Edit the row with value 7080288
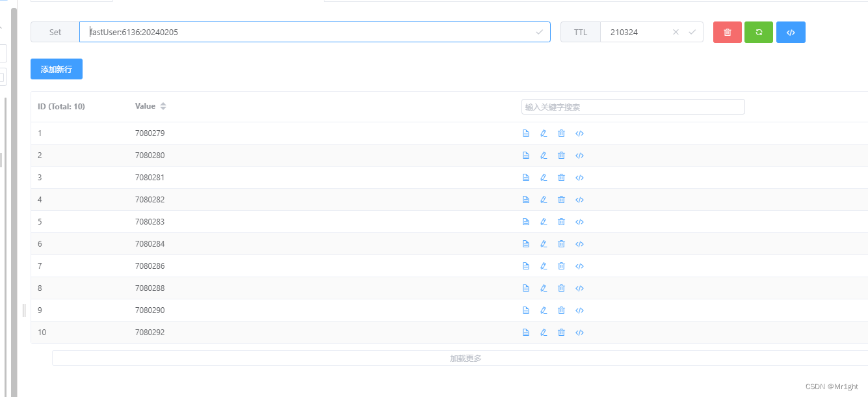Image resolution: width=868 pixels, height=397 pixels. point(544,288)
